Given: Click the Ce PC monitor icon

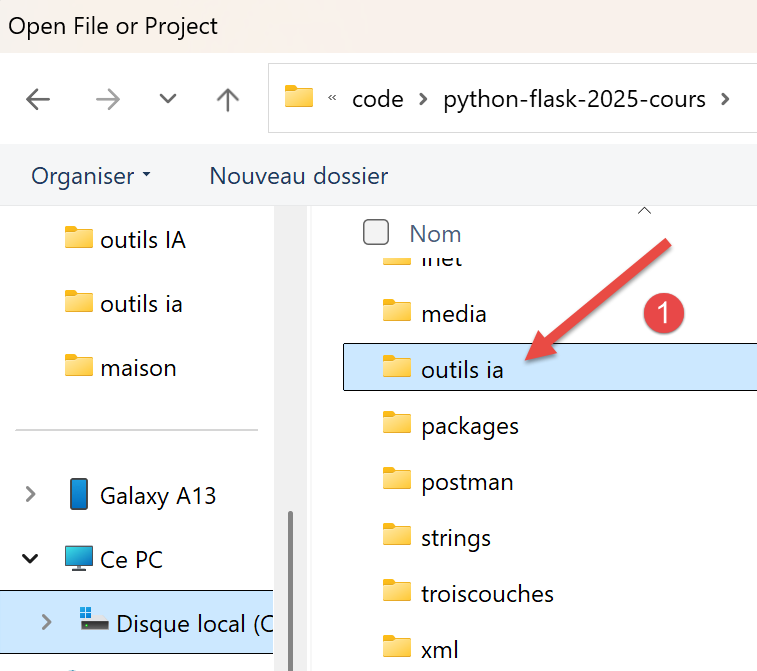Looking at the screenshot, I should point(79,559).
